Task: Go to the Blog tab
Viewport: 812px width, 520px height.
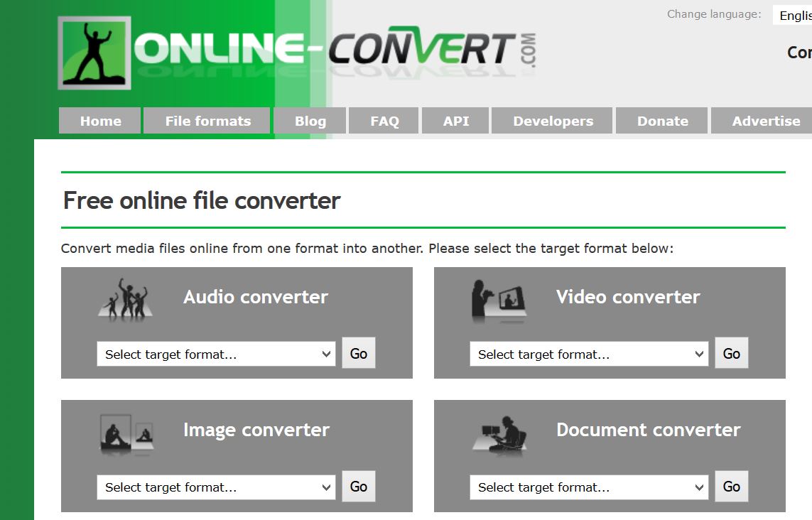Action: pyautogui.click(x=310, y=121)
